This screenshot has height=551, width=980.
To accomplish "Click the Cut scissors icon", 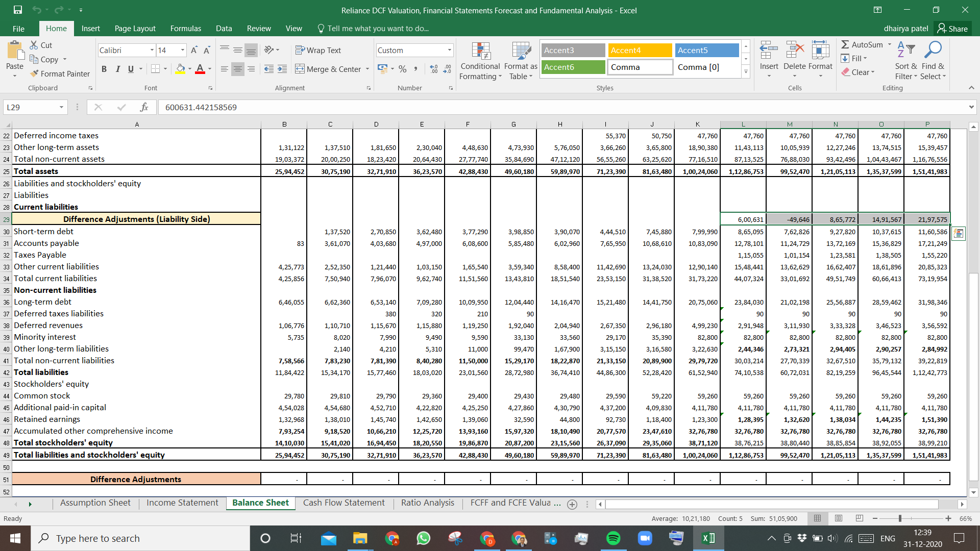I will pos(34,45).
